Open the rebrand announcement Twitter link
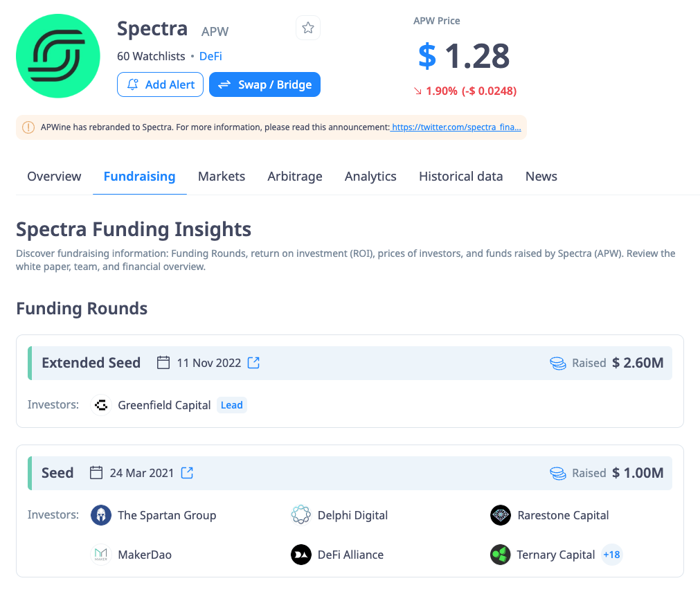The width and height of the screenshot is (700, 592). click(456, 127)
